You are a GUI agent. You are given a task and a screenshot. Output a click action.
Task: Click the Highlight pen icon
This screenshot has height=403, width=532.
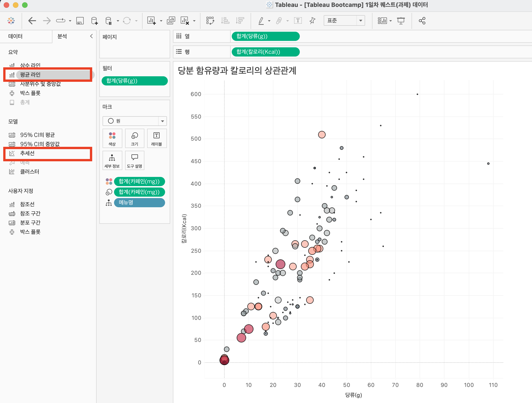(x=261, y=21)
